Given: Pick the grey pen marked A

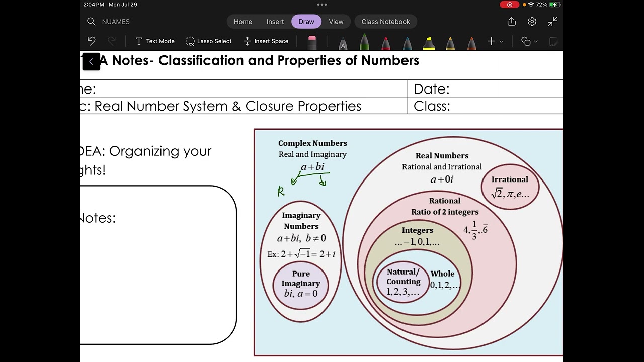Looking at the screenshot, I should click(x=343, y=43).
